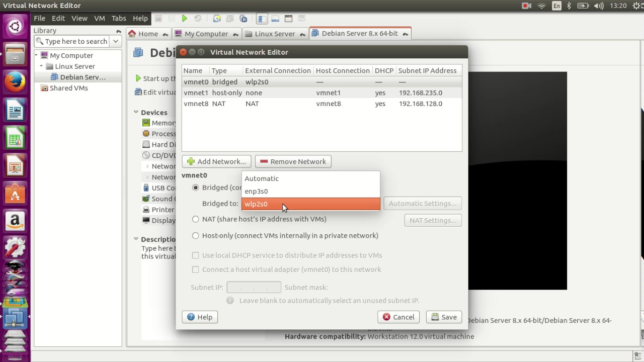Click the Automatic Settings button
The height and width of the screenshot is (362, 644).
pos(423,204)
